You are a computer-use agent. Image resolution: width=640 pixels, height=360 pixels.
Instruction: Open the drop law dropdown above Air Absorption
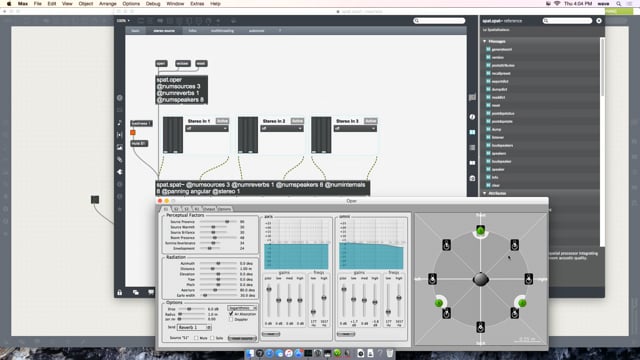242,308
